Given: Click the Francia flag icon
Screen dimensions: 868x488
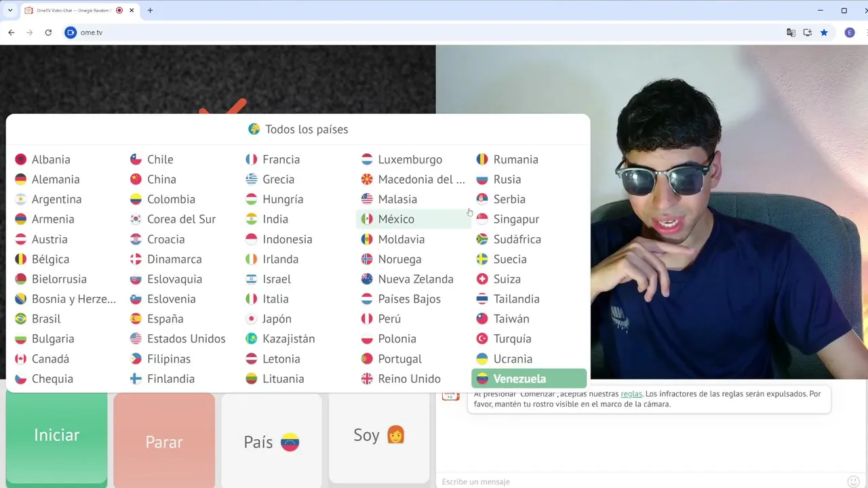Looking at the screenshot, I should (x=252, y=159).
